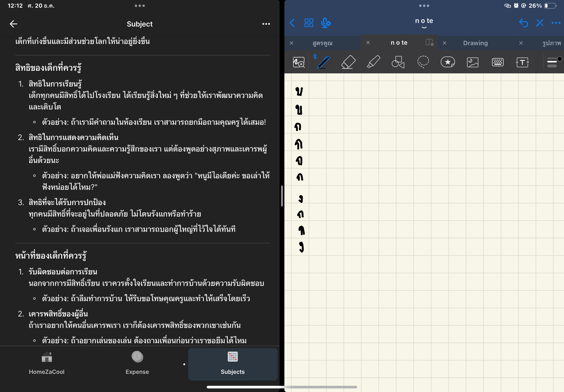
Task: Select the Pen tool
Action: 323,62
